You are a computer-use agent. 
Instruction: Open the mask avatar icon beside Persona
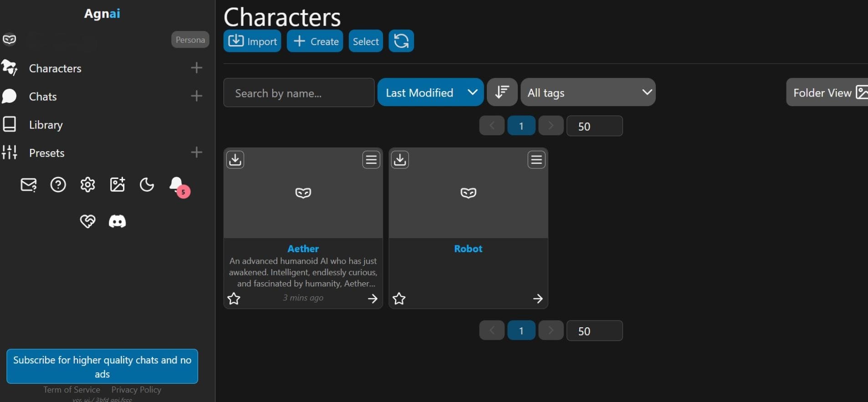[x=9, y=40]
